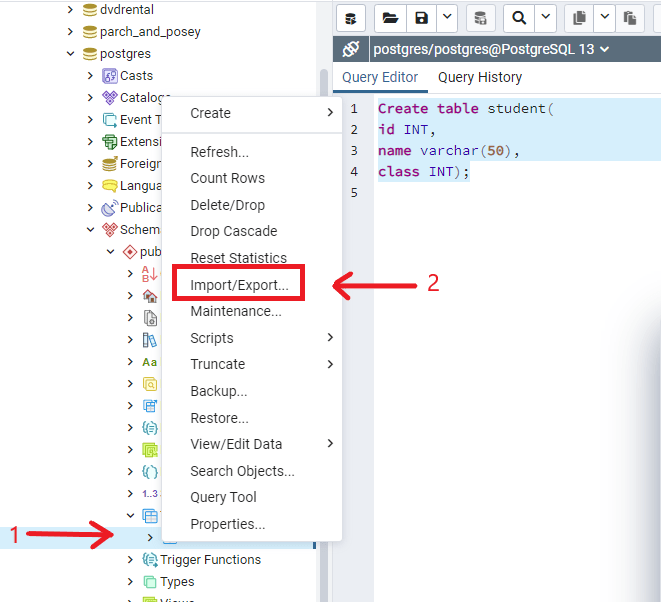Click the Publications satellite dish icon
Image resolution: width=661 pixels, height=602 pixels.
point(109,208)
